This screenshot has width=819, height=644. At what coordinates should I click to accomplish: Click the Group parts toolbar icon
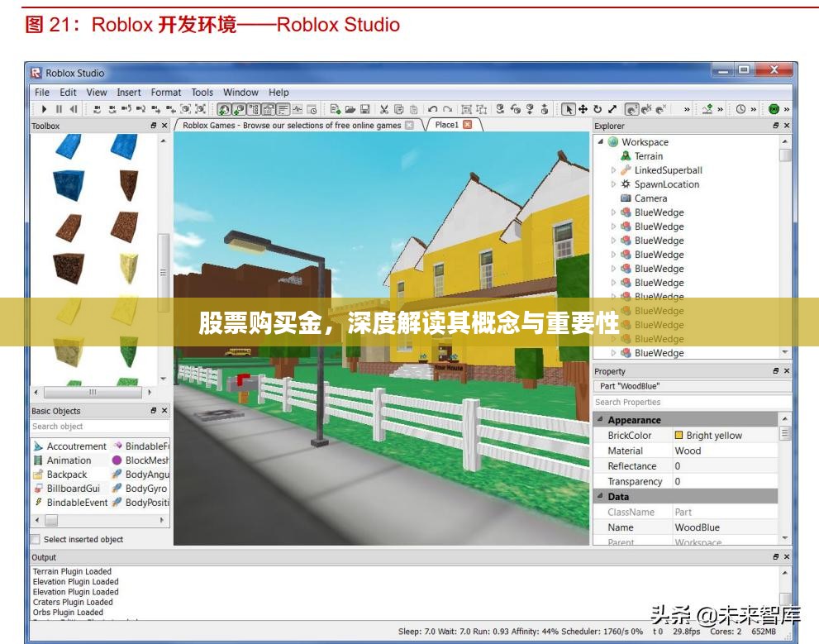point(466,109)
